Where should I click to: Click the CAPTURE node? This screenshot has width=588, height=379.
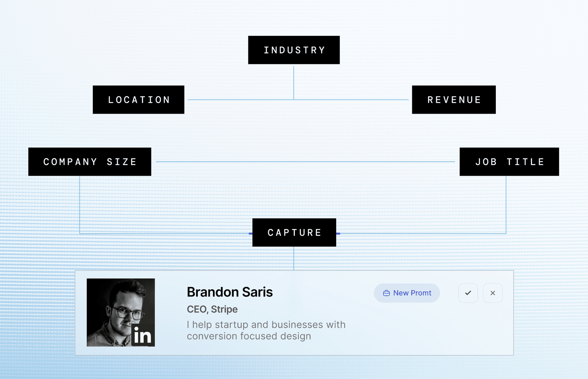[294, 232]
